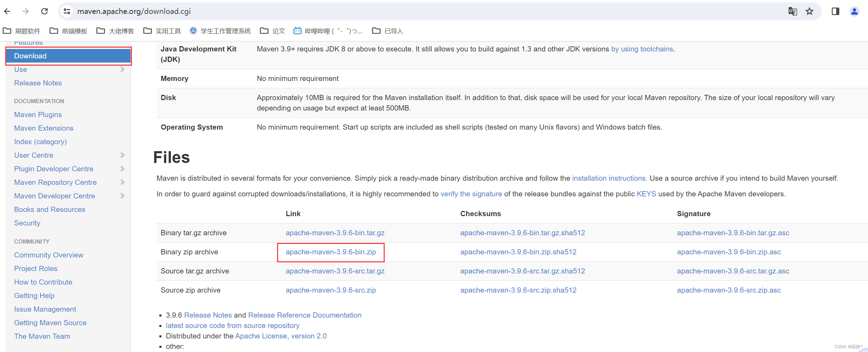Screen dimensions: 868x352
Task: Open apache-maven-3.9.6-src.tar.gz.sha512 checksum
Action: (523, 271)
